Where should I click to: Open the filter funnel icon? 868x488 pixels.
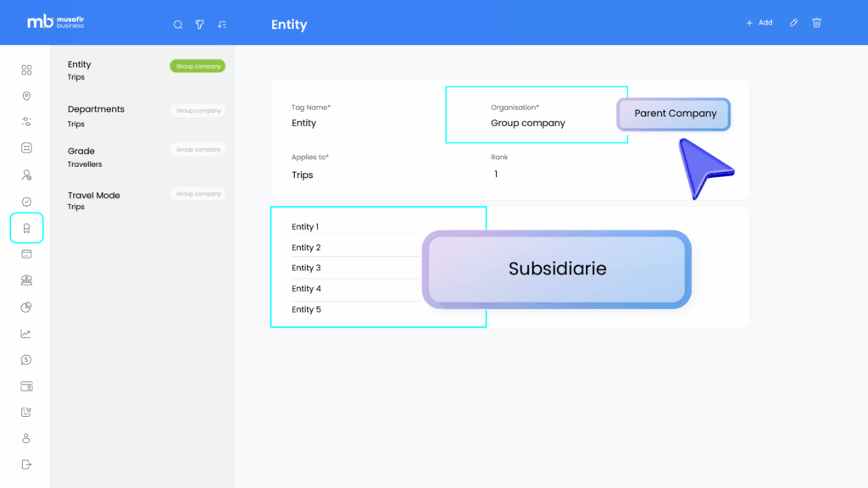200,25
